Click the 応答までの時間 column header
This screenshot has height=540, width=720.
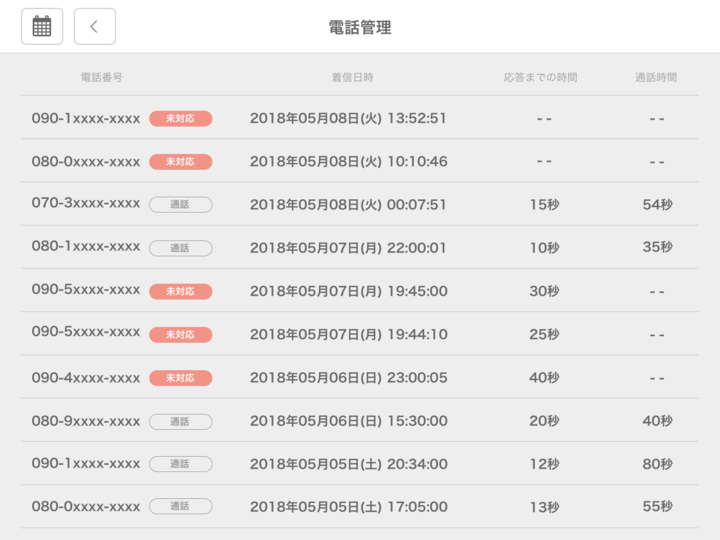540,77
